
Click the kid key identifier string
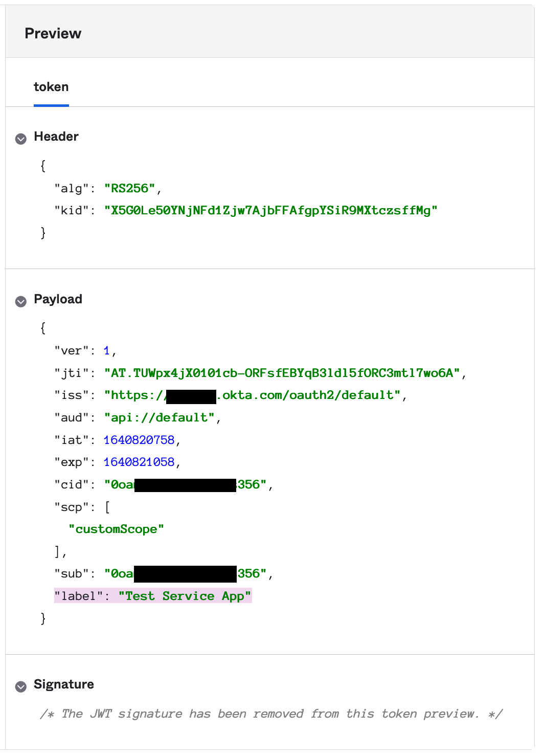(270, 211)
